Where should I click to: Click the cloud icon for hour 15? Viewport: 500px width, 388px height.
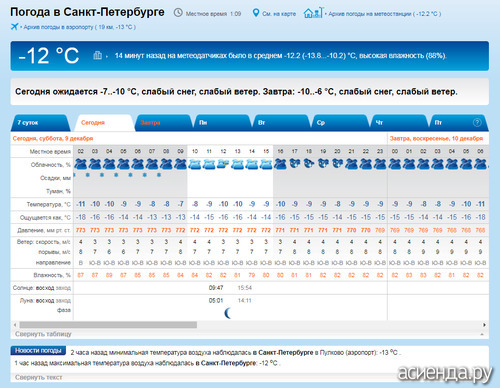[x=266, y=164]
